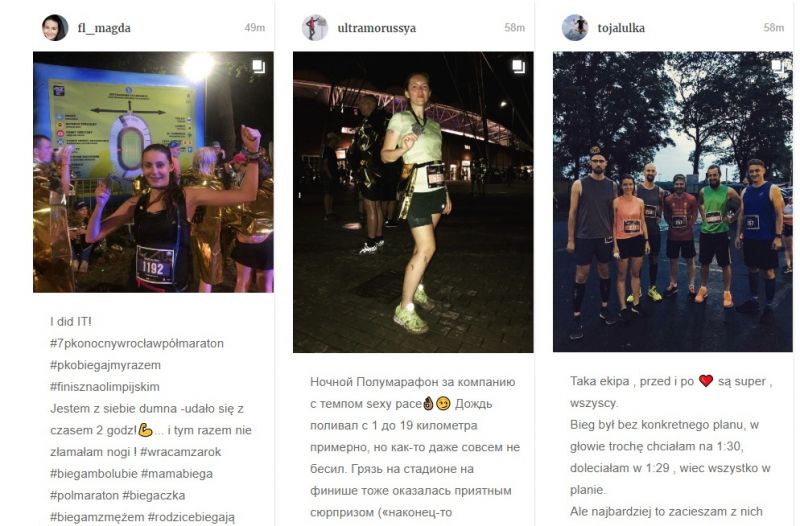The width and height of the screenshot is (800, 526).
Task: Click the 49m timestamp on fl_magda's post
Action: (255, 28)
